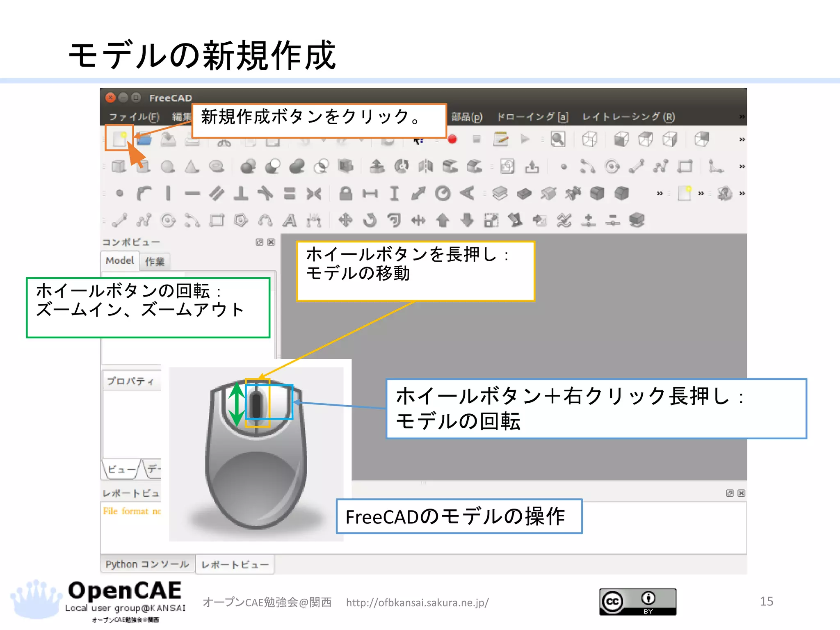The height and width of the screenshot is (630, 840).
Task: Start macro recording with the red dot
Action: point(452,139)
